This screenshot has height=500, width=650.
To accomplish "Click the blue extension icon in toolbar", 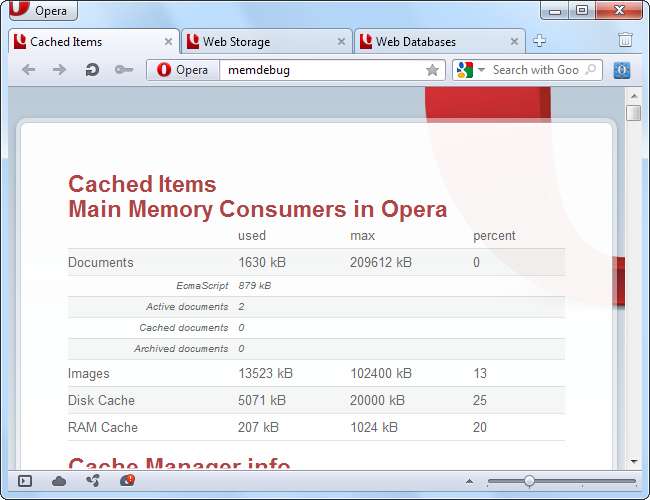I will click(622, 70).
